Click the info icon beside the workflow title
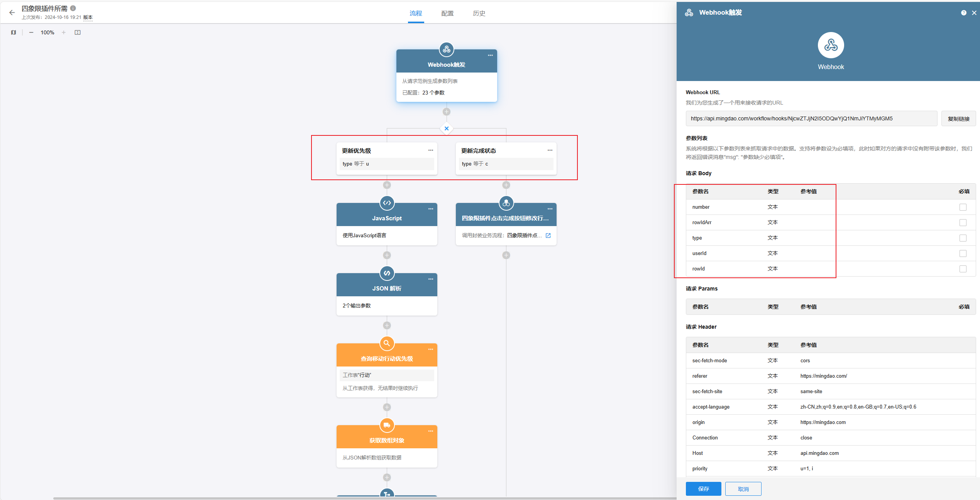 pos(73,8)
